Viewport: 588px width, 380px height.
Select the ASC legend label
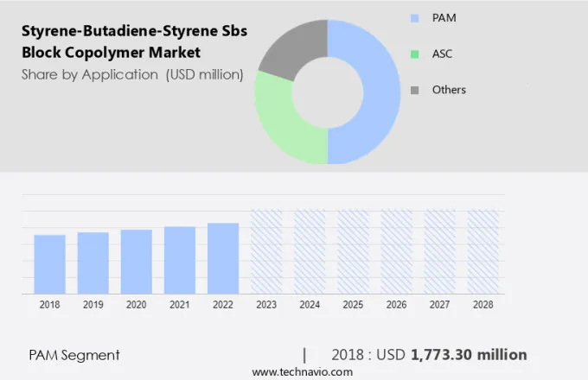pyautogui.click(x=442, y=54)
